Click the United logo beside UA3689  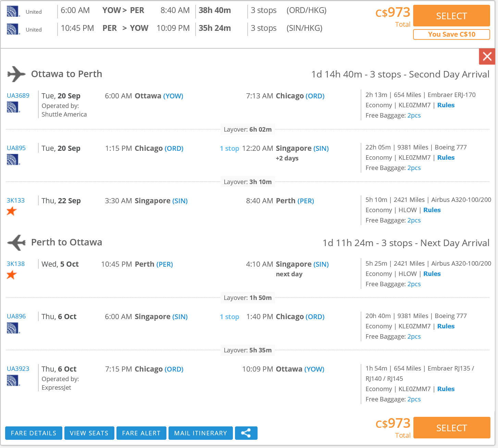(x=13, y=107)
